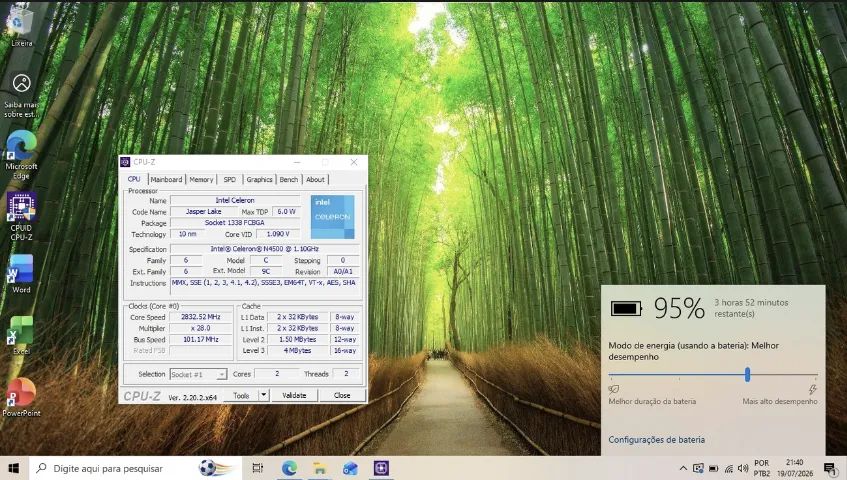Viewport: 847px width, 480px height.
Task: Click the Jasper Lake code name value
Action: (204, 212)
